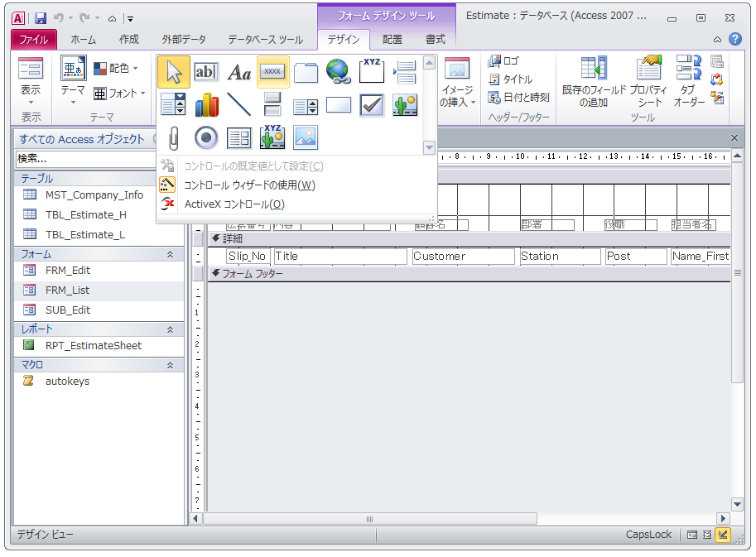Open the TBL_Estimate_H table
Image resolution: width=756 pixels, height=557 pixels.
[86, 215]
